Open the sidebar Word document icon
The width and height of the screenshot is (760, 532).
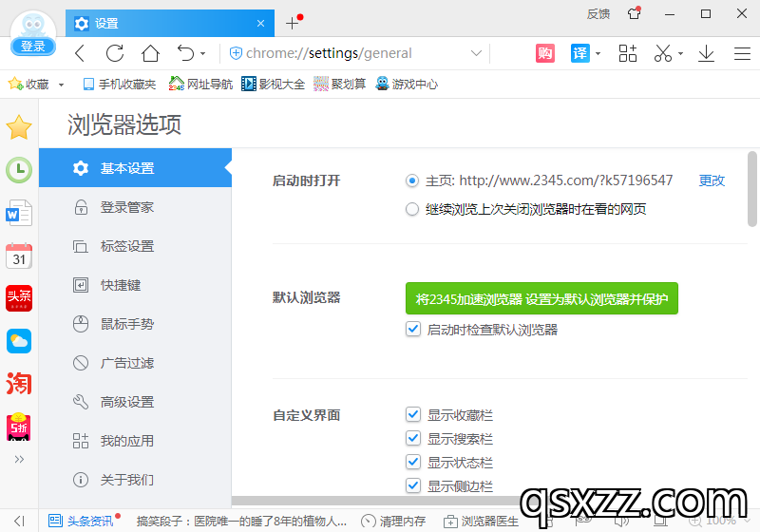[x=19, y=213]
